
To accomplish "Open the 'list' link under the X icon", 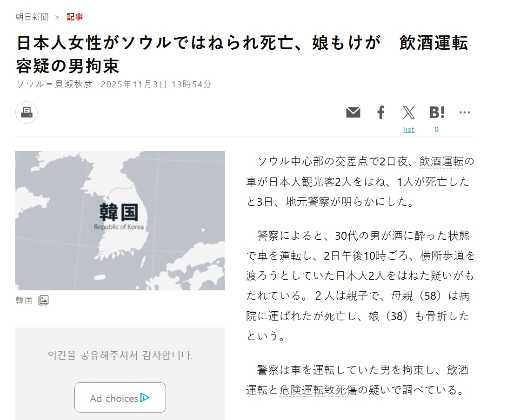I will [408, 130].
